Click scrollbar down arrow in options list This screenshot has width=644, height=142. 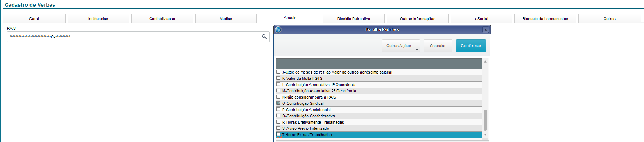tap(485, 135)
